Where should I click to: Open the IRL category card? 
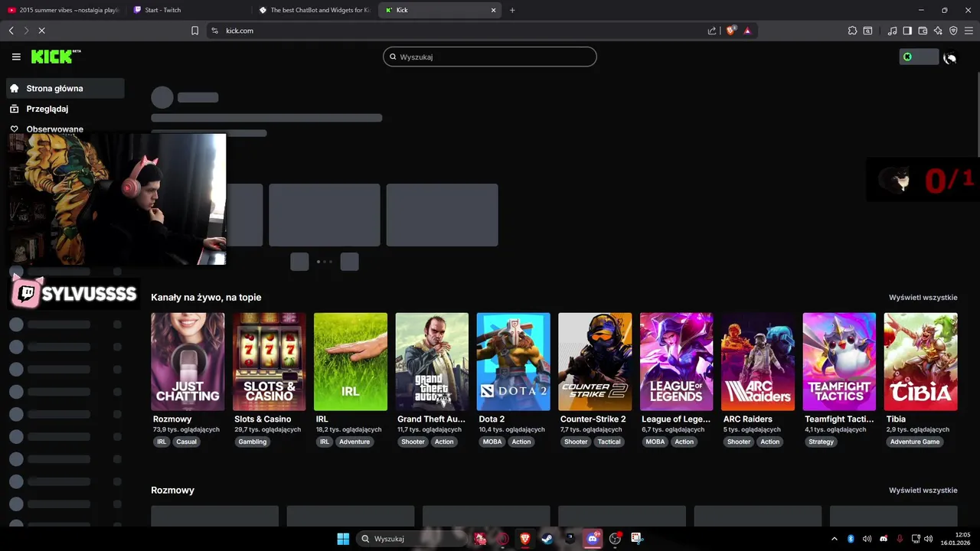[351, 361]
